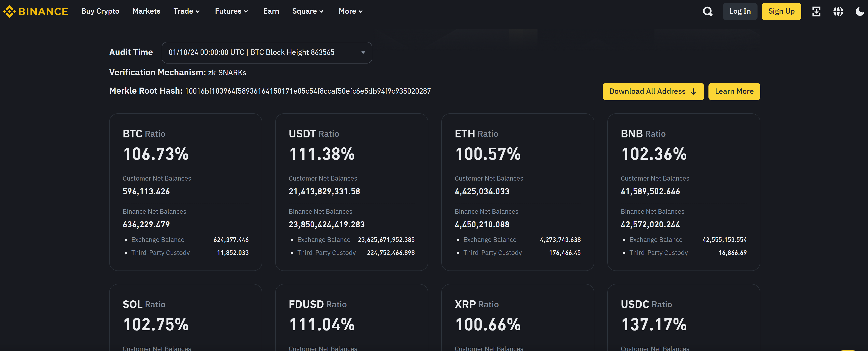Go to Buy Crypto

100,11
